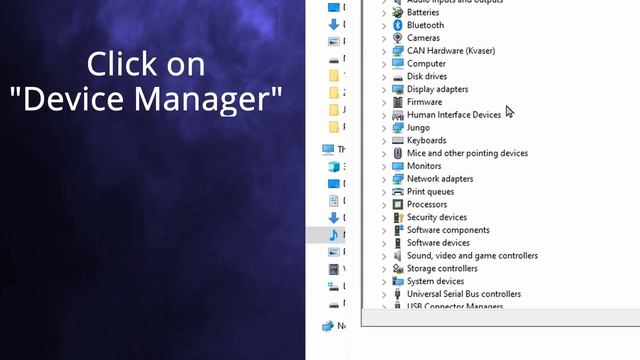640x360 pixels.
Task: Click the Mice and other pointing devices icon
Action: (398, 153)
